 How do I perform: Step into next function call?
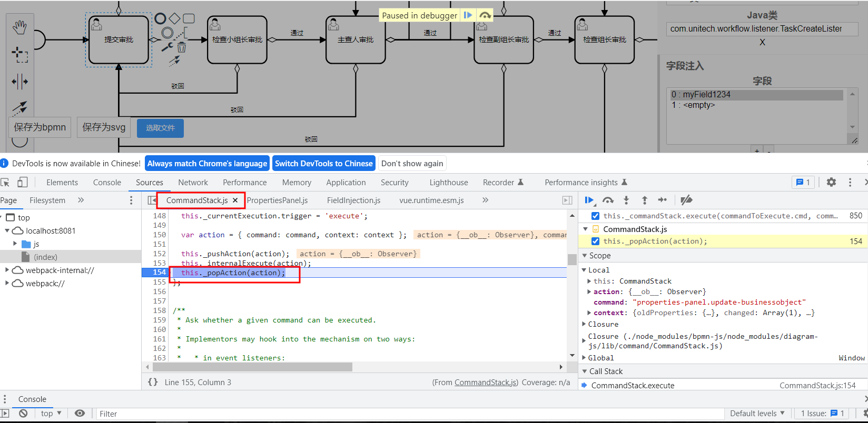[626, 200]
